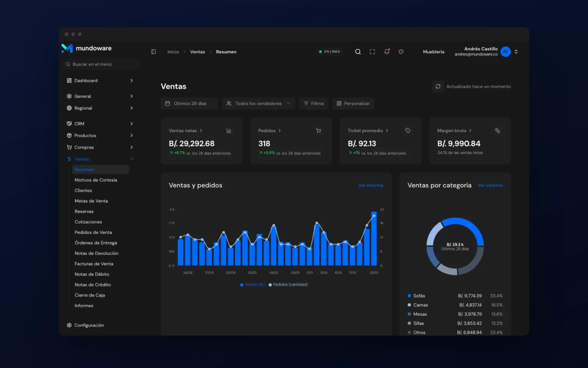Expand the Dashboard menu chevron

coord(132,80)
